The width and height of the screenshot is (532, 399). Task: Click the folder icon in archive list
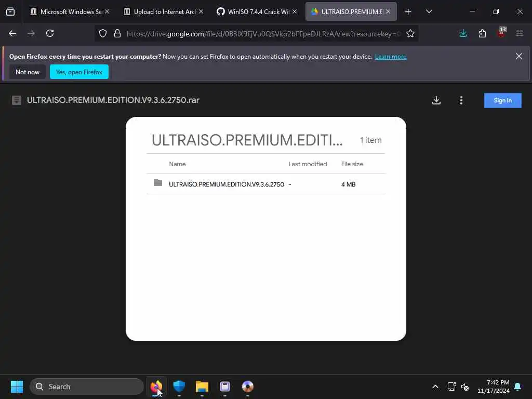click(x=158, y=183)
